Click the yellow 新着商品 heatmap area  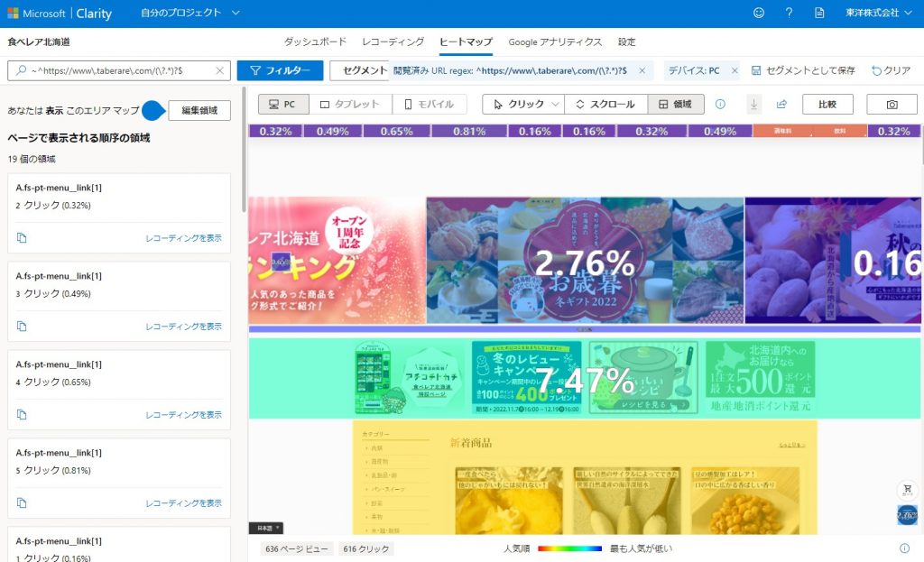click(585, 477)
